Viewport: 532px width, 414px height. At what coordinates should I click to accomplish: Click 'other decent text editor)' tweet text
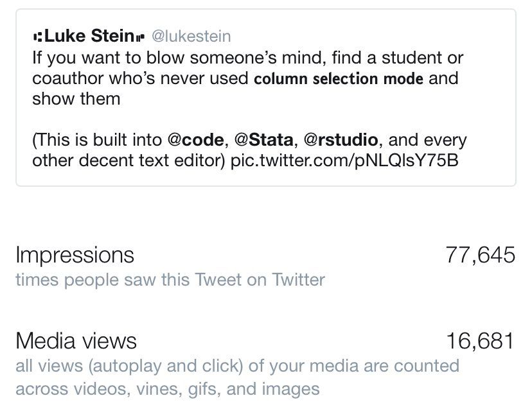(129, 160)
